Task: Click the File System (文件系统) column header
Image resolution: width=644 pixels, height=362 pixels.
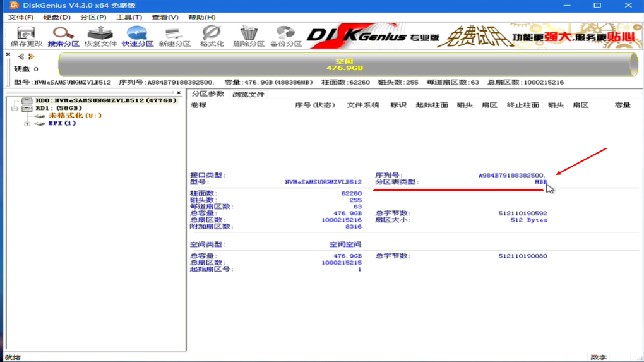Action: pyautogui.click(x=363, y=106)
